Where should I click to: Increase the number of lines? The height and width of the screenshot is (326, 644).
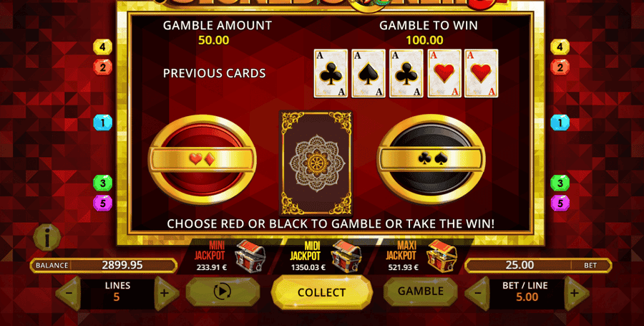tap(166, 294)
